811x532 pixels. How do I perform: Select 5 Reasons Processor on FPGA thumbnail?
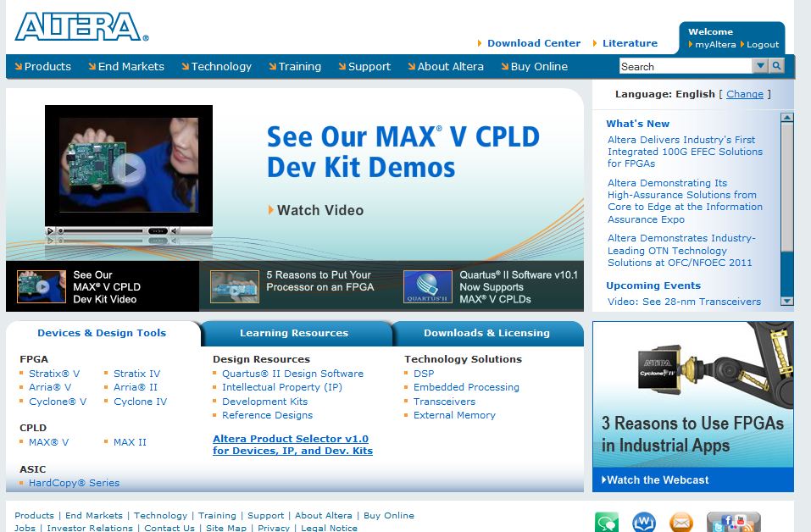coord(234,286)
